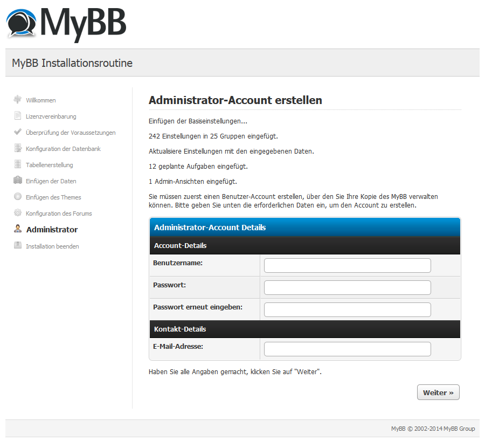
Task: Click the Konfiguration der Datenbank icon
Action: [18, 148]
